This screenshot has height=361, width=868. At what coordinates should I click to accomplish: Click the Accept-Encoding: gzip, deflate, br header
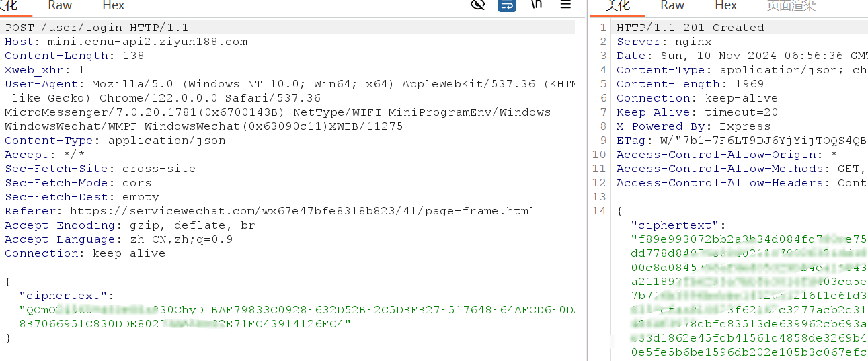[x=130, y=225]
